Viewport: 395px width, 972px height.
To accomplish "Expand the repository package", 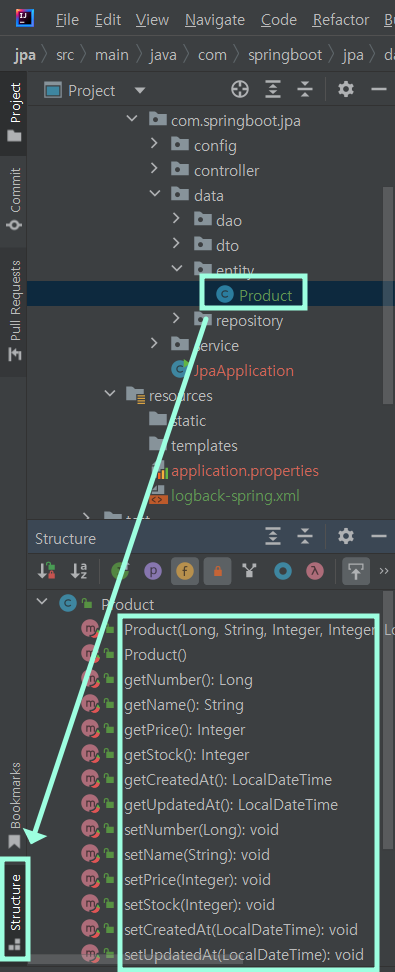I will pyautogui.click(x=177, y=319).
